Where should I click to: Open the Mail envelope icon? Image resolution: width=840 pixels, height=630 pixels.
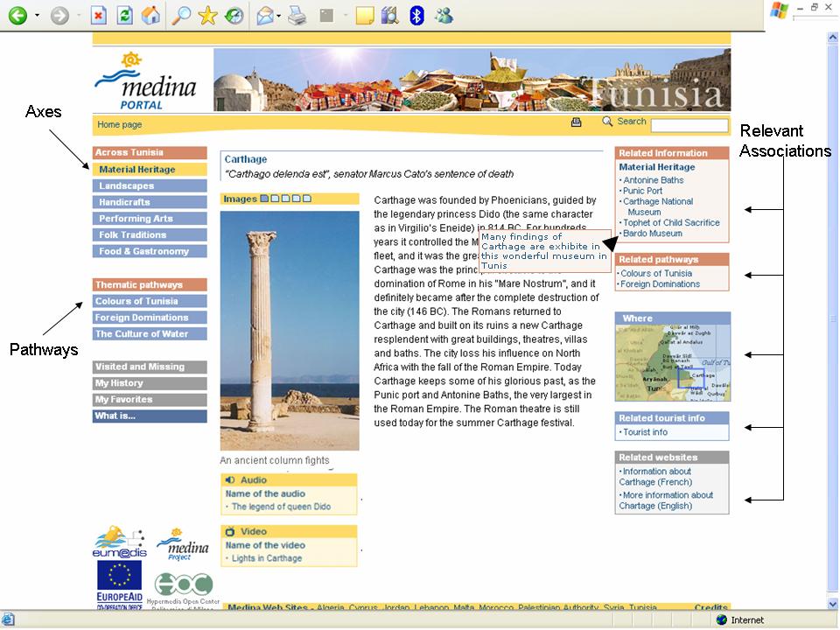[x=265, y=16]
